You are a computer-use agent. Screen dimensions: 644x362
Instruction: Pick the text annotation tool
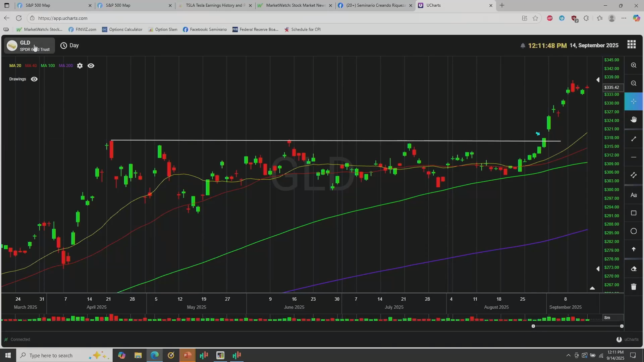pyautogui.click(x=633, y=195)
